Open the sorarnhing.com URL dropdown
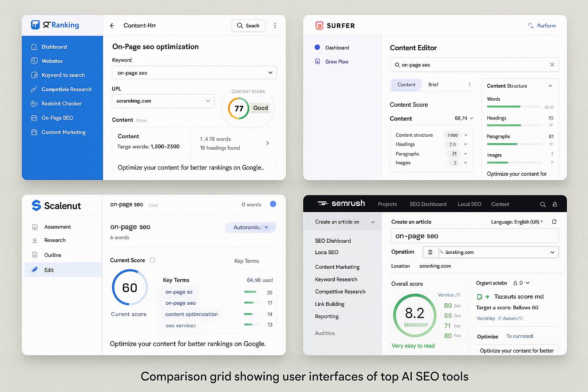Image resolution: width=588 pixels, height=392 pixels. click(163, 101)
